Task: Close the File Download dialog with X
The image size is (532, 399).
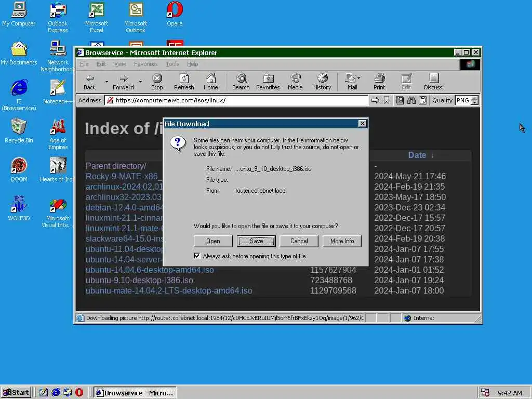Action: 362,124
